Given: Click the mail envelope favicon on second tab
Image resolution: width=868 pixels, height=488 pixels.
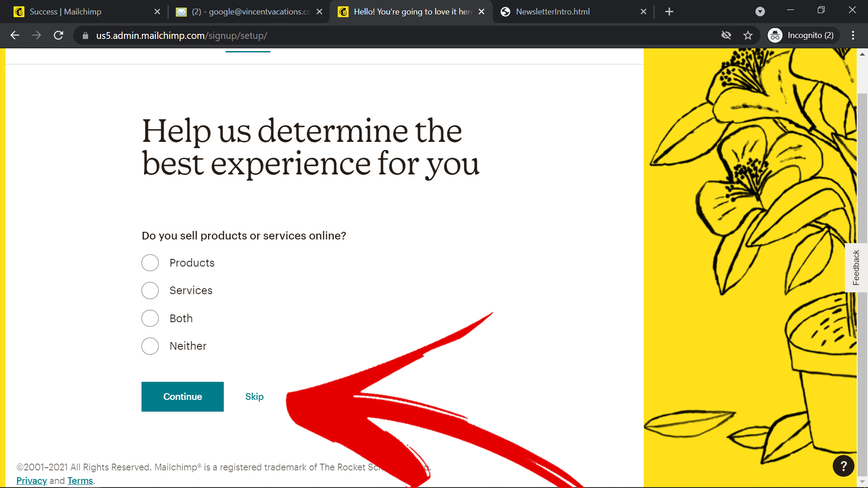Looking at the screenshot, I should coord(181,12).
